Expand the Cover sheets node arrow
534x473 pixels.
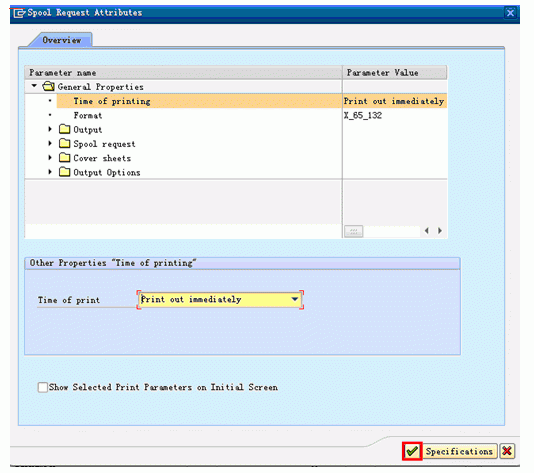pos(50,157)
